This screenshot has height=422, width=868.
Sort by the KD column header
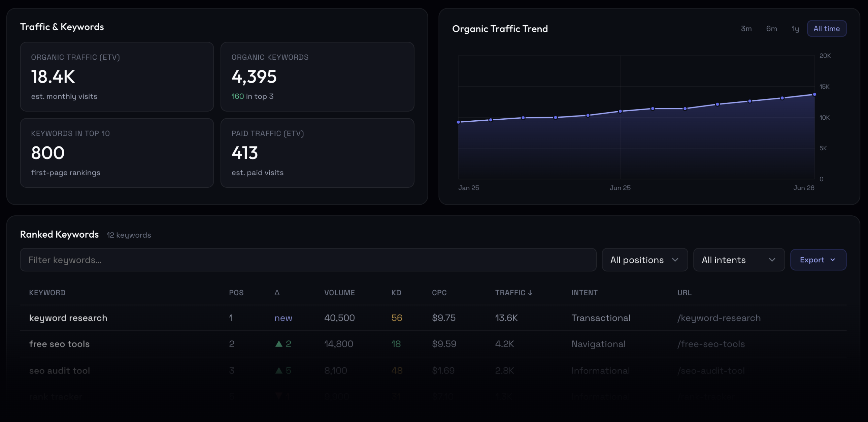pos(396,293)
